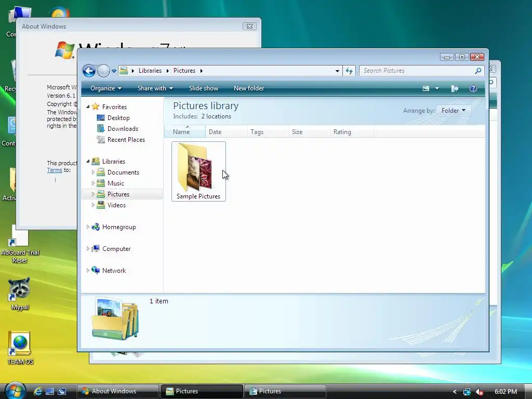Start the Slide show
The image size is (532, 399).
(204, 88)
